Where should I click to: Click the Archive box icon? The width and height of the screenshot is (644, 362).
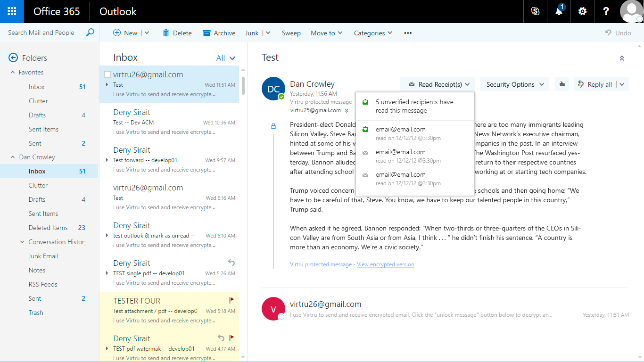click(206, 33)
